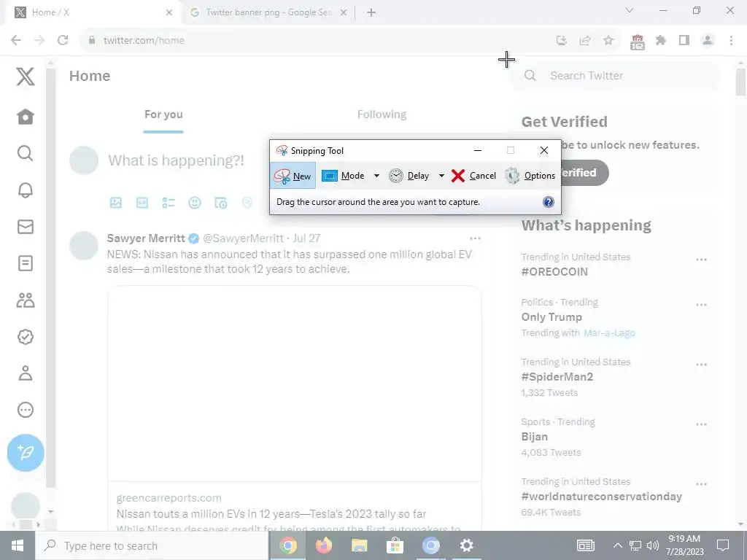Click Cancel in Snipping Tool
This screenshot has height=560, width=747.
tap(473, 176)
